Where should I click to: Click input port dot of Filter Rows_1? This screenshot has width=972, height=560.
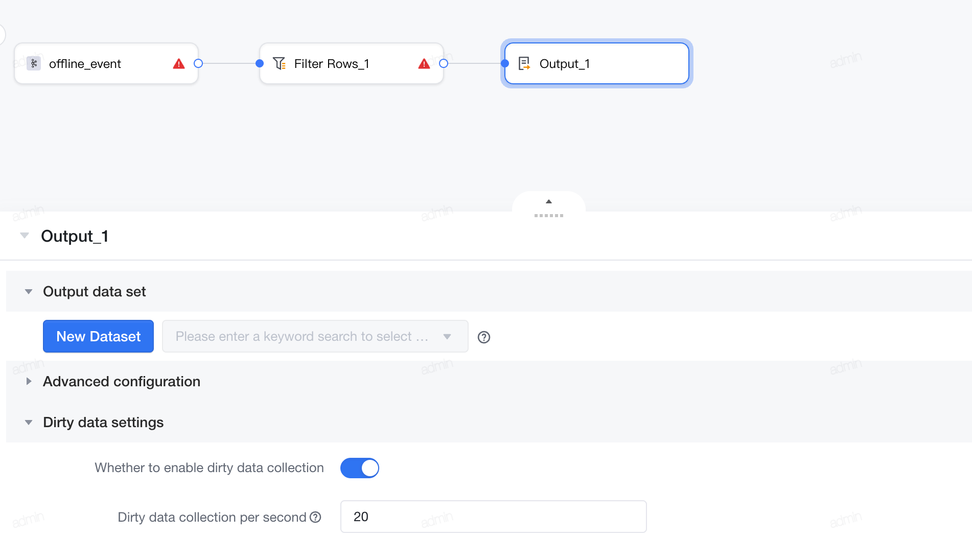tap(260, 63)
